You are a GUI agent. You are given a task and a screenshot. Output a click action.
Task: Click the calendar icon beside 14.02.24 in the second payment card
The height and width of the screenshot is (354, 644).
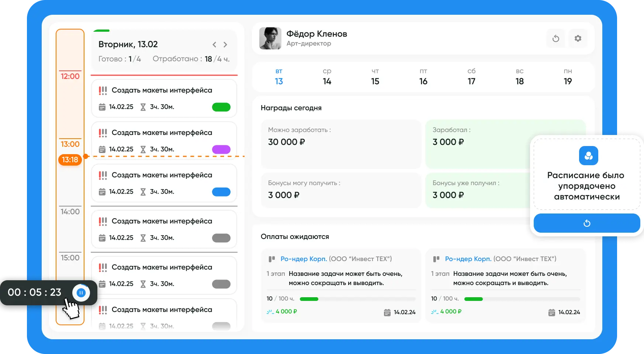[x=551, y=312]
